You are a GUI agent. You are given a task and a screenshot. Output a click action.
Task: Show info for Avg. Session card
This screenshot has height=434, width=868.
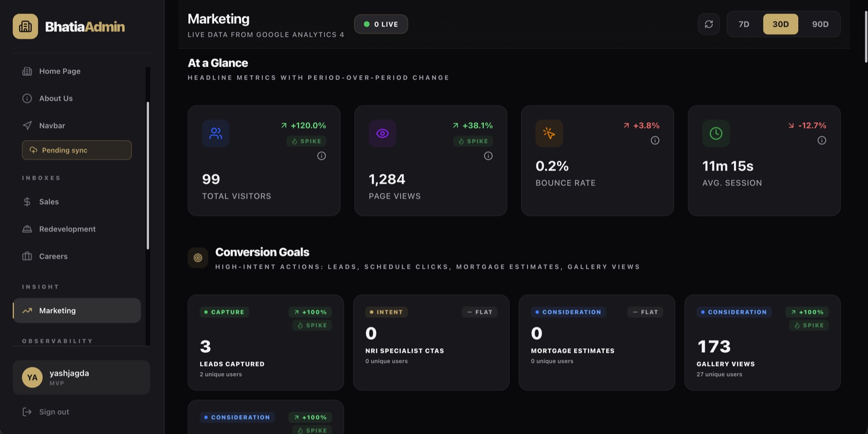[x=822, y=141]
